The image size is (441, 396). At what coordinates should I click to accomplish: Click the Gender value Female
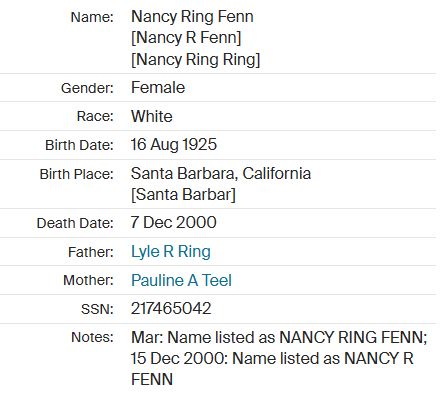tap(158, 88)
